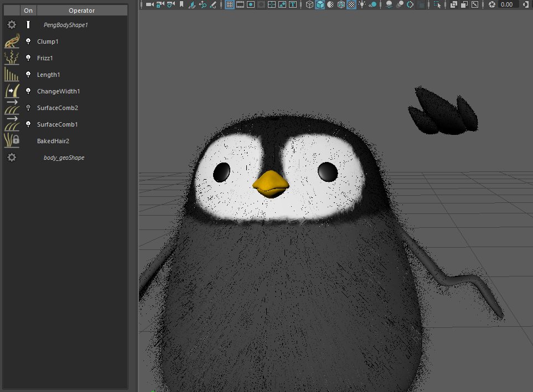Select the BakedHair2 operator row

tap(53, 141)
